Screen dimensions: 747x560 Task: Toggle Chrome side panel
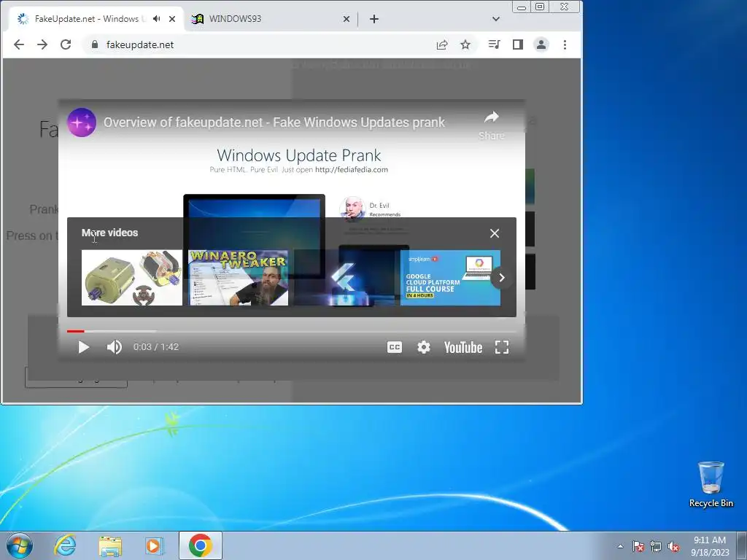click(x=518, y=44)
